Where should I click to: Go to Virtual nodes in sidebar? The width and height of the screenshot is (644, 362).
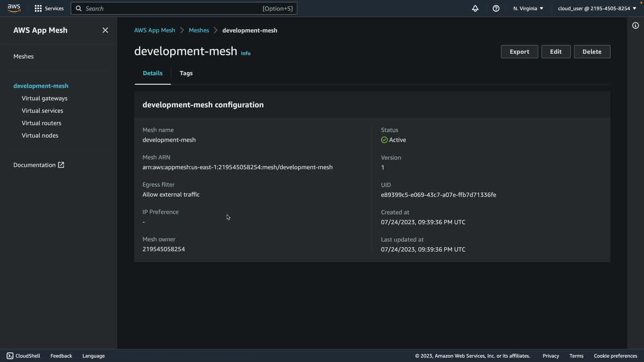[x=40, y=135]
